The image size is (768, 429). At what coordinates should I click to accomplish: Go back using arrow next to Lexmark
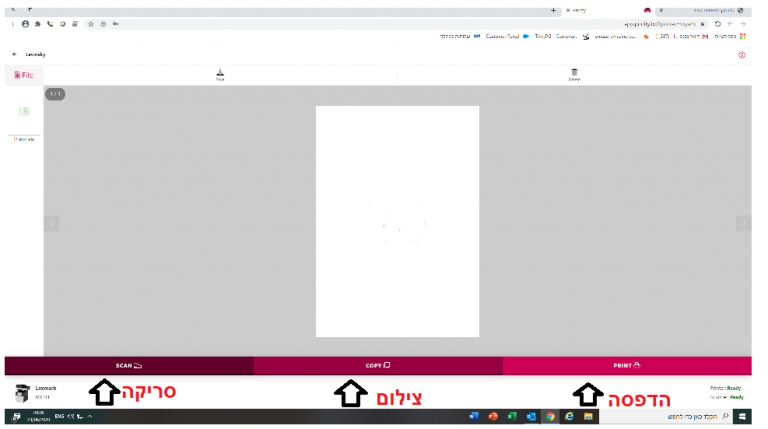point(14,54)
